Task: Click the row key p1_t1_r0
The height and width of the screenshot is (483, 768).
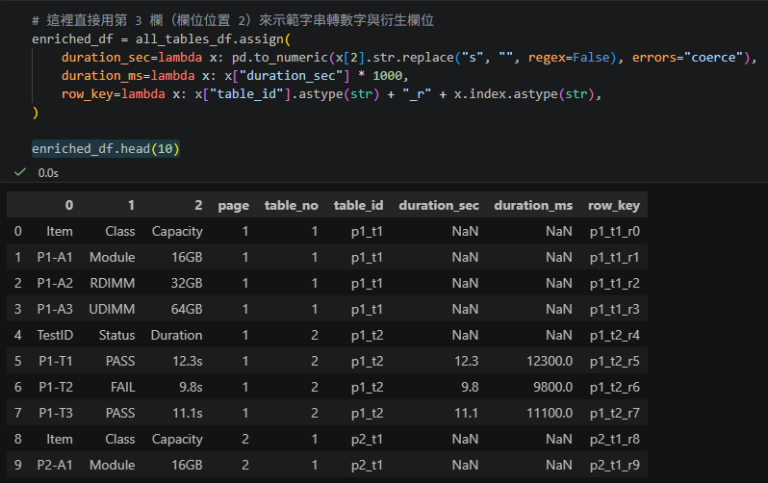Action: coord(615,231)
